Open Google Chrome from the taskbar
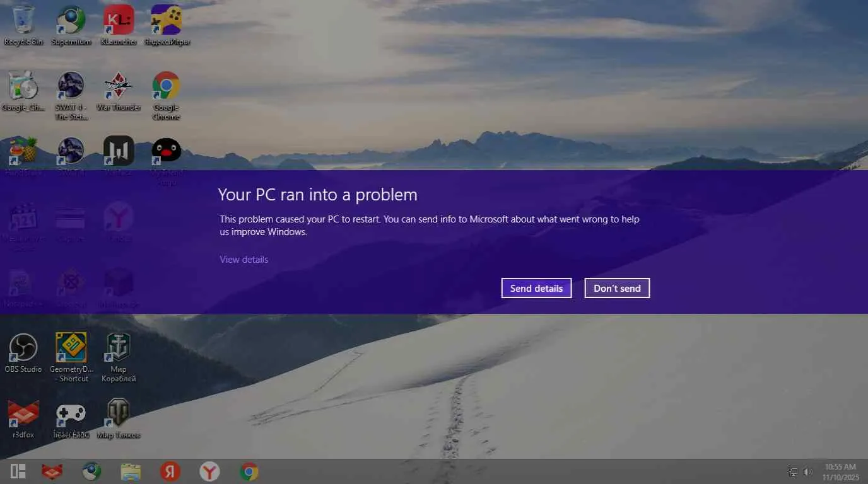 pos(249,471)
